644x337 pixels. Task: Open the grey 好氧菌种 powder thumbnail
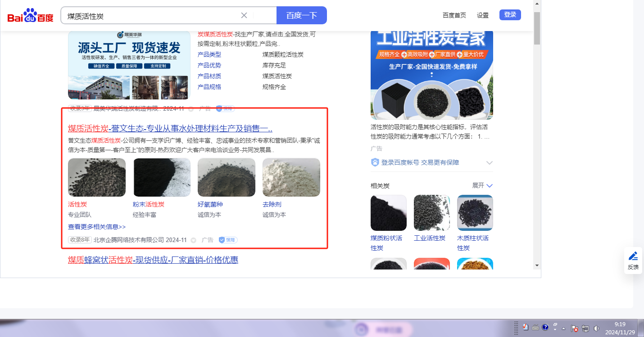click(x=227, y=177)
